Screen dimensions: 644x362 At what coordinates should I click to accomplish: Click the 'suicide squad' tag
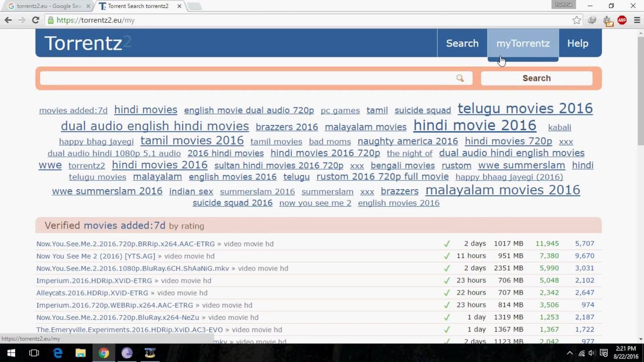(423, 111)
